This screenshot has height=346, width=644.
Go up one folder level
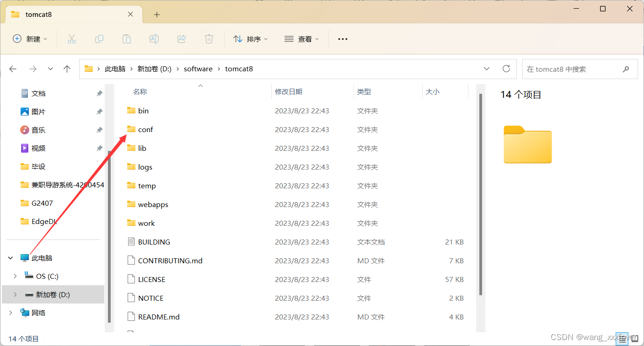coord(67,69)
